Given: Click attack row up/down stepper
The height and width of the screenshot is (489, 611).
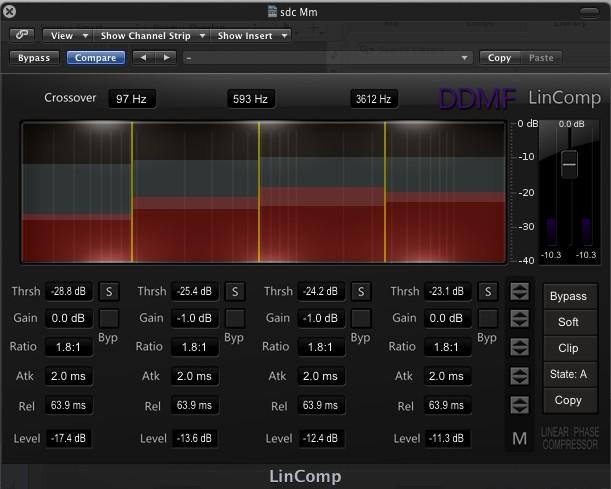Looking at the screenshot, I should 519,376.
